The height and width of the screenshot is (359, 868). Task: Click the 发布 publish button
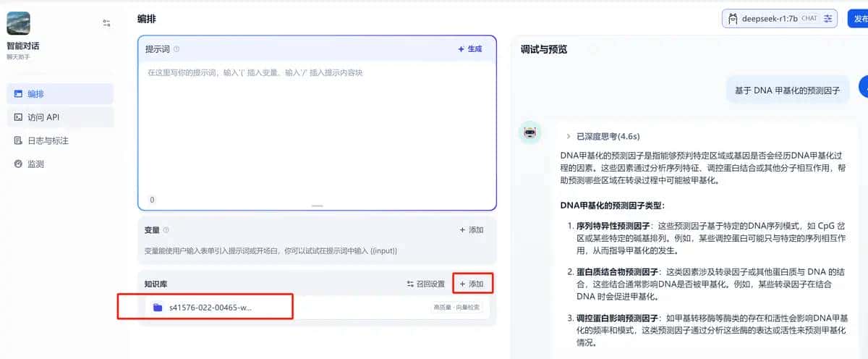(858, 19)
